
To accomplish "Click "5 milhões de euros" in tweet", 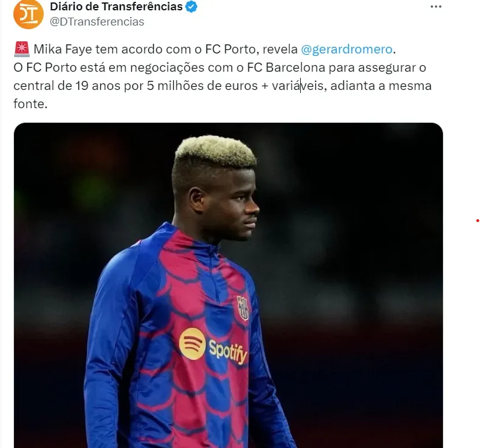I will tap(202, 86).
